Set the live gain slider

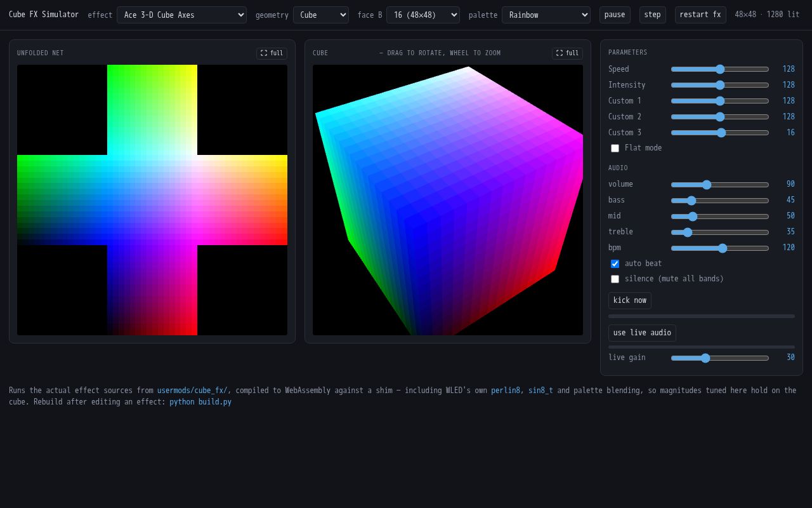[x=720, y=358]
